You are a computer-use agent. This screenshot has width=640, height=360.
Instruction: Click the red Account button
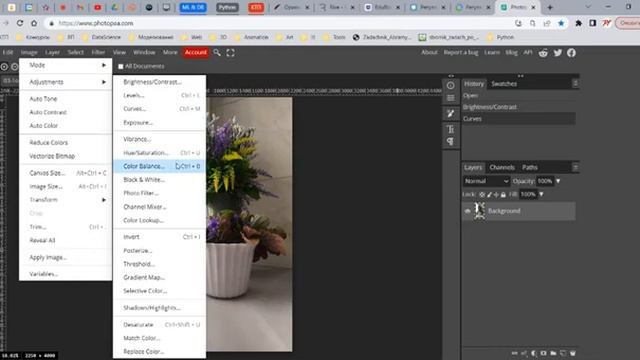[196, 52]
